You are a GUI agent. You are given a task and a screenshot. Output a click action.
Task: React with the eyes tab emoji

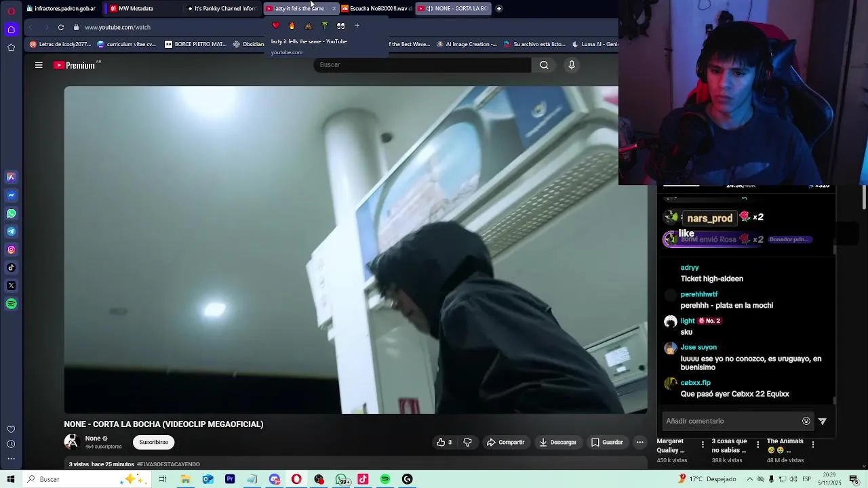340,26
